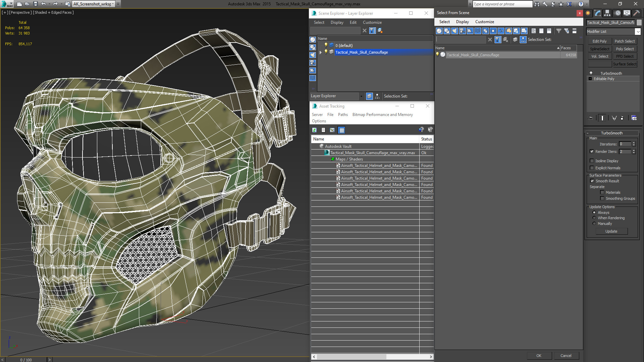Toggle TurboSmooth modifier lightbulb in the stack
Image resolution: width=644 pixels, height=362 pixels.
[x=591, y=73]
